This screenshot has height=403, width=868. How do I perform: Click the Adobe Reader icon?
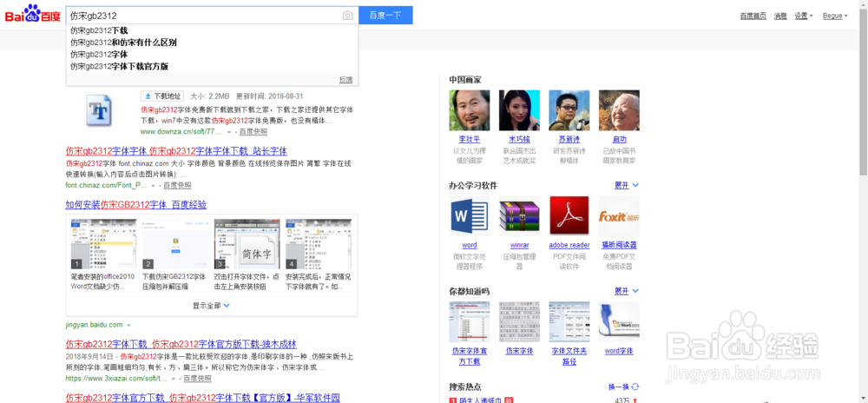click(x=569, y=216)
